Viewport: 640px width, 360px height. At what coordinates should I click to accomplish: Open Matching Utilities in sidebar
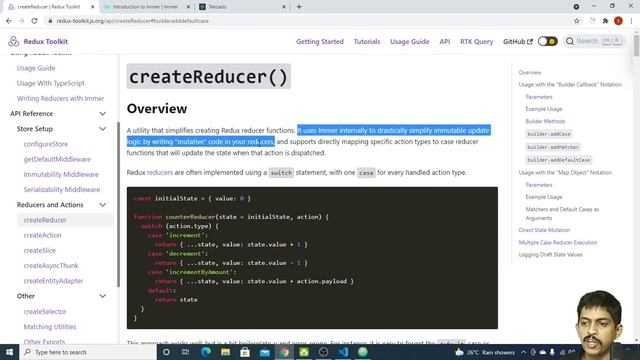coord(50,327)
